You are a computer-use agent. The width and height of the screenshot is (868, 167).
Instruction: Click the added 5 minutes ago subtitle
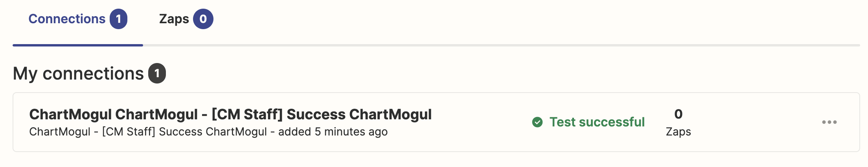pos(333,132)
